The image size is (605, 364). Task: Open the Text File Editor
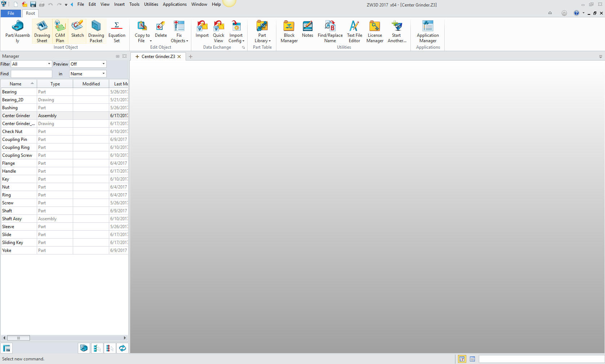click(355, 32)
